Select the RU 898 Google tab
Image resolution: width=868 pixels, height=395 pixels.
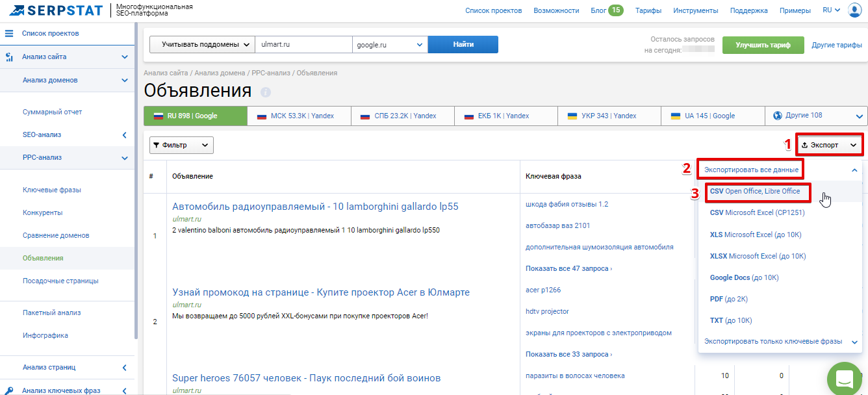[x=196, y=116]
